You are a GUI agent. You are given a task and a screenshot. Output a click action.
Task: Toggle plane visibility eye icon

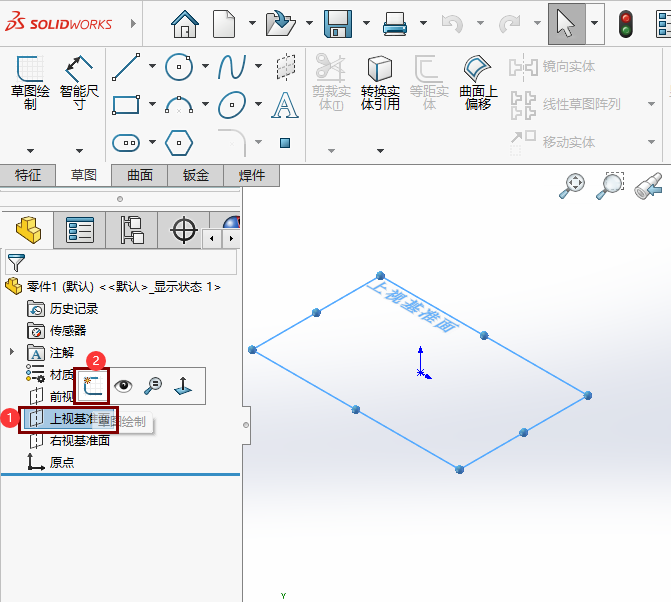pos(123,386)
